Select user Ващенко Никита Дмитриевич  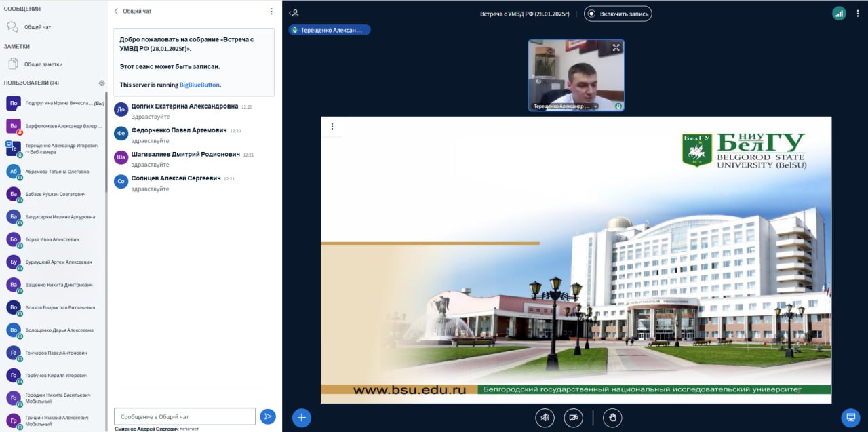54,285
